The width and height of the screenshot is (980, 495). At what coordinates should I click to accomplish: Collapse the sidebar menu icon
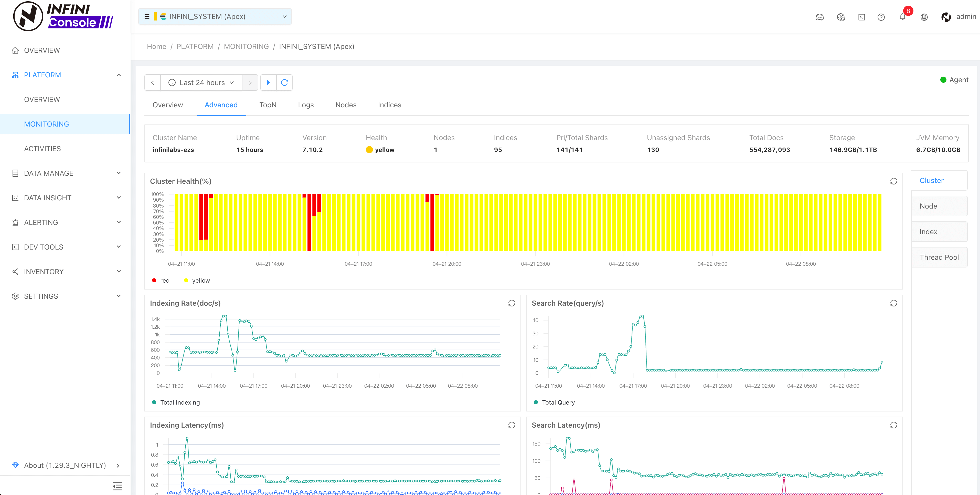(117, 486)
